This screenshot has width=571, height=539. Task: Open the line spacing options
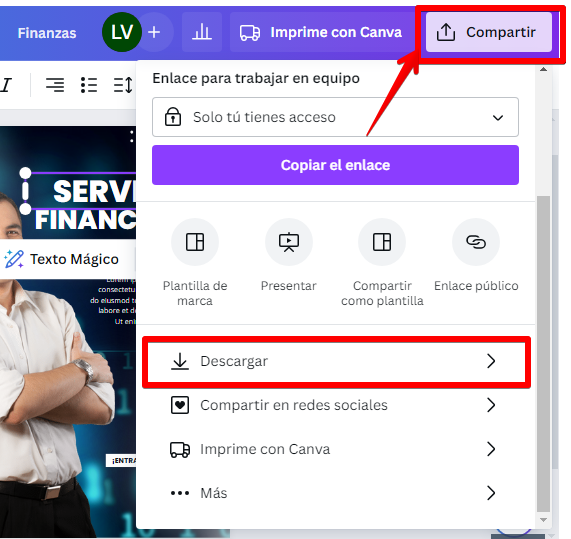pos(123,85)
